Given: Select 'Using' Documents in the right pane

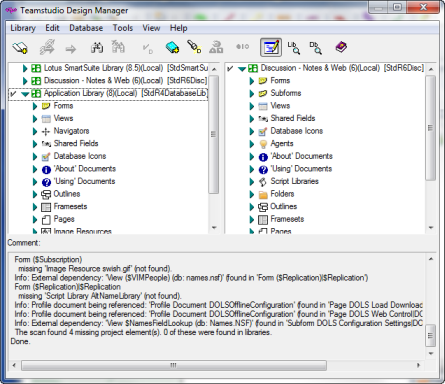Looking at the screenshot, I should tap(301, 169).
